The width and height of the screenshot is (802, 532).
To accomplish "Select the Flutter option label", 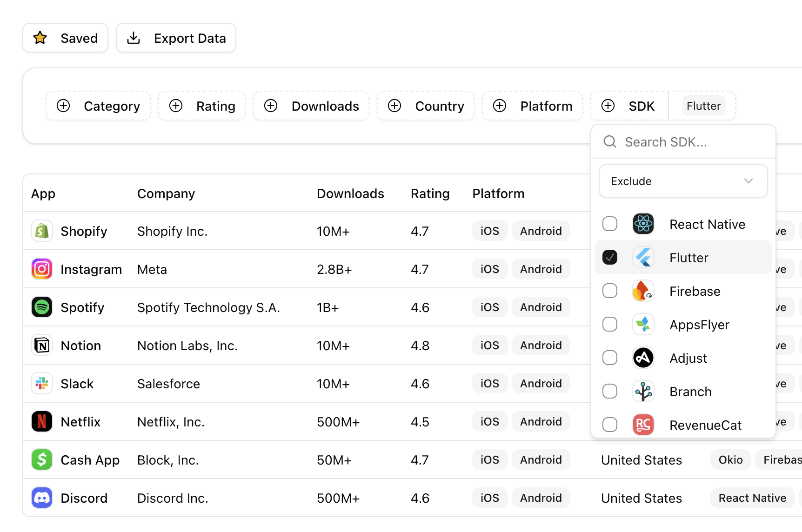I will click(x=688, y=257).
